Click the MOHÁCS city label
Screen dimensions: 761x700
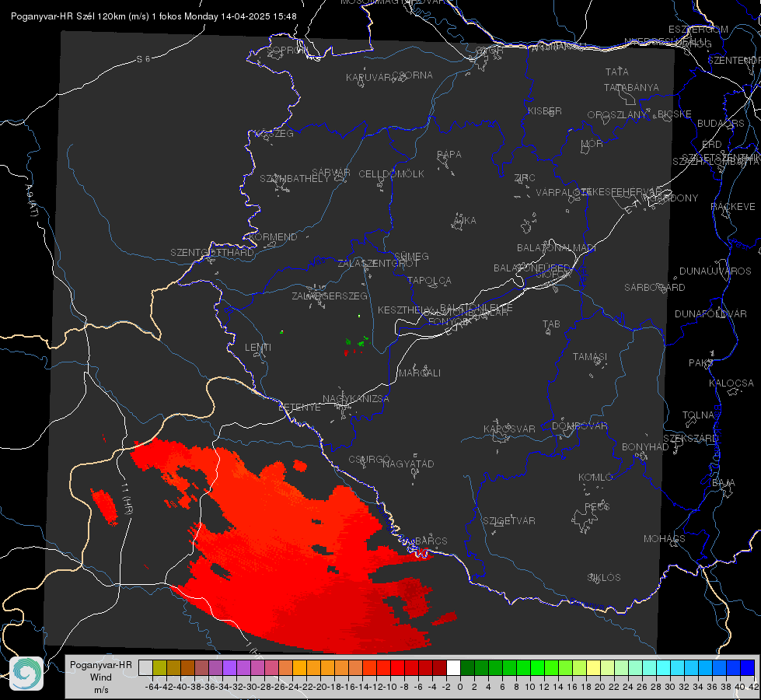[x=665, y=539]
